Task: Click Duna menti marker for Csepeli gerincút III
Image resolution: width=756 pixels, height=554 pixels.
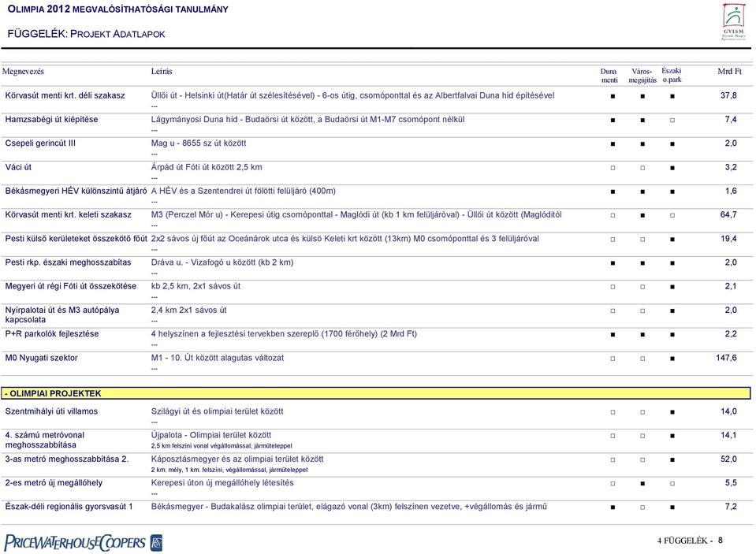Action: coord(613,143)
